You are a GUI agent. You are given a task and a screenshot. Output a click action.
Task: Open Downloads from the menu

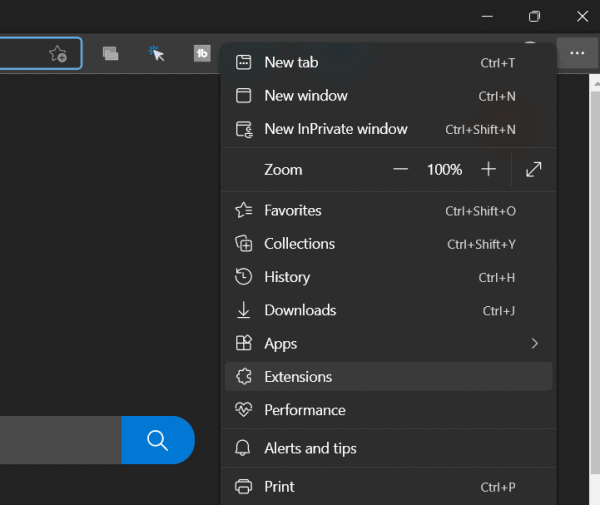(x=388, y=310)
